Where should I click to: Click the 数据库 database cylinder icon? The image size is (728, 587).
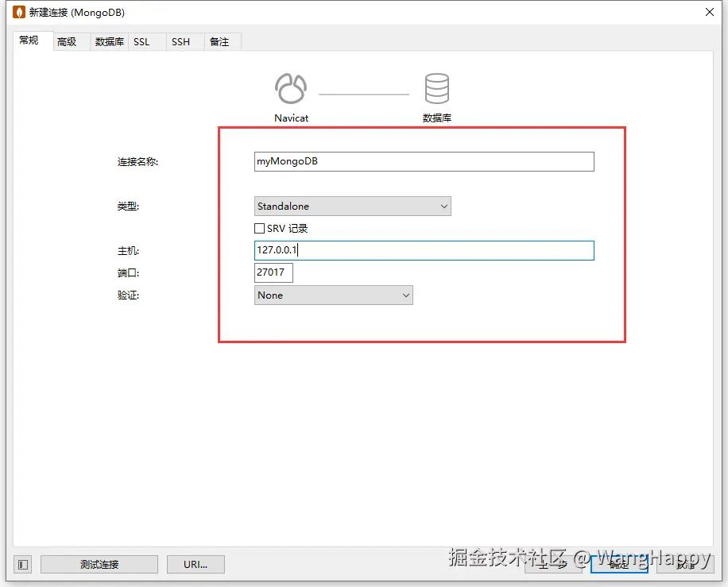pos(437,88)
